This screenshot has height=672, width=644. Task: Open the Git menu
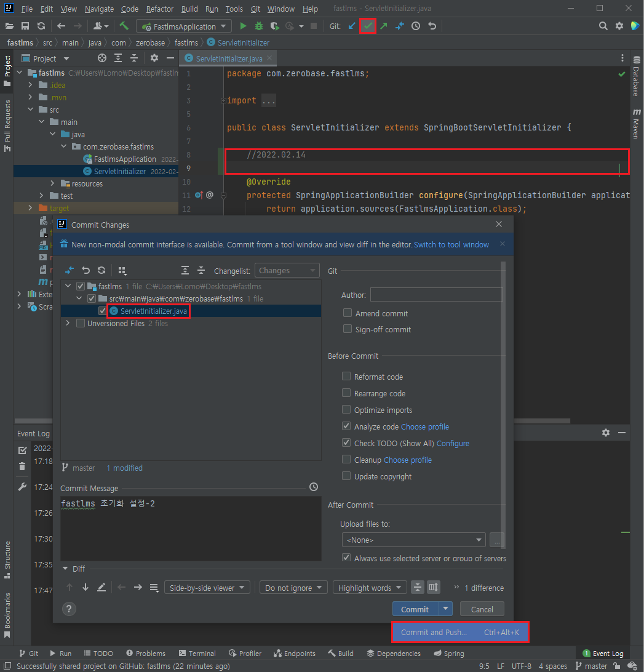255,9
